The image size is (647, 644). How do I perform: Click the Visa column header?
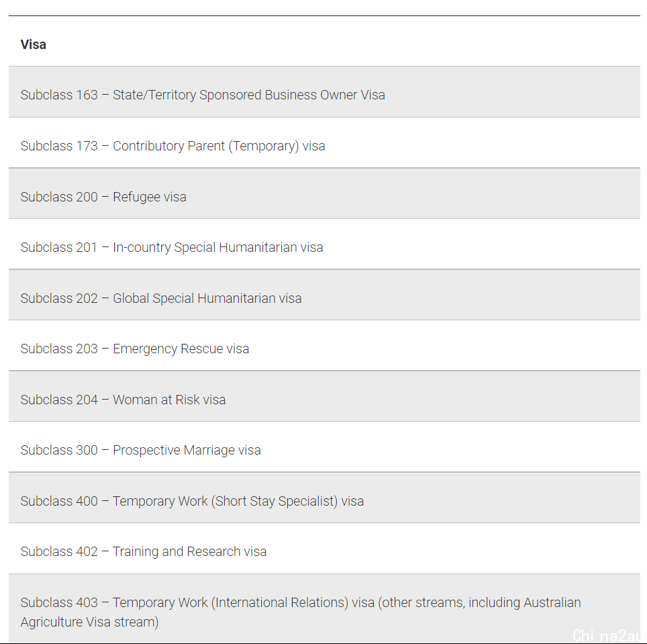click(x=34, y=44)
